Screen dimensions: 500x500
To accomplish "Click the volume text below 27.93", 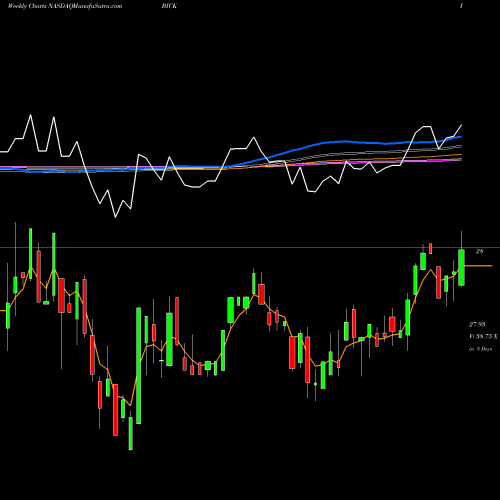I will [483, 336].
